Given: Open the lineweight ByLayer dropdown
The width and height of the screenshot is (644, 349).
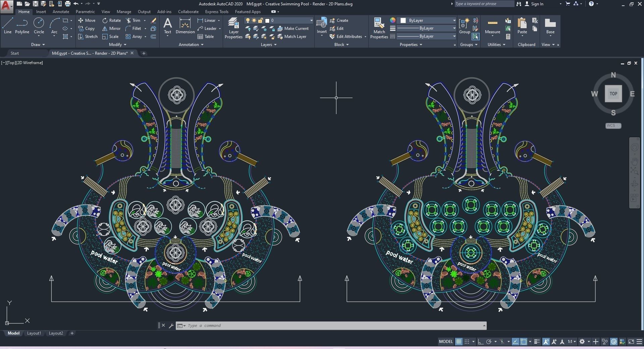Looking at the screenshot, I should coord(427,29).
